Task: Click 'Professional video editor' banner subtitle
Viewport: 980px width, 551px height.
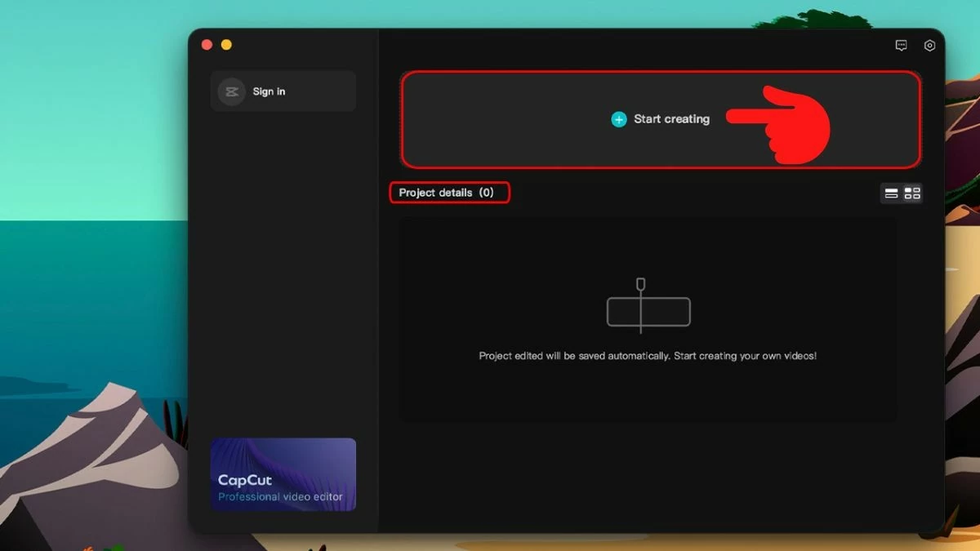Action: pyautogui.click(x=280, y=497)
